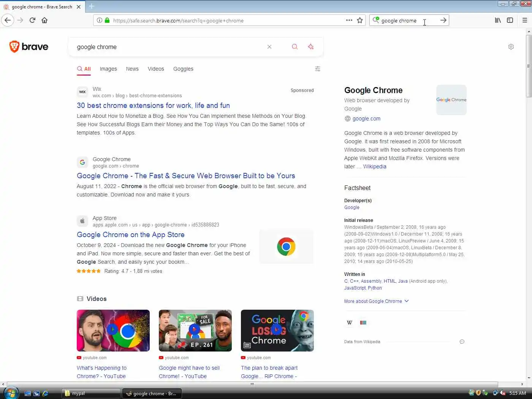
Task: Expand More about Google Chrome
Action: point(376,301)
